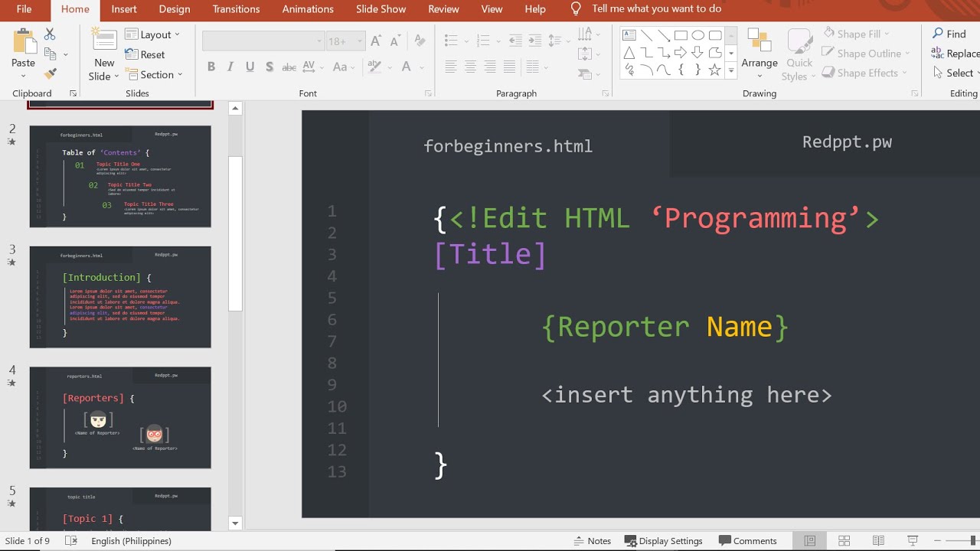Open the Slide Show tab

click(381, 9)
